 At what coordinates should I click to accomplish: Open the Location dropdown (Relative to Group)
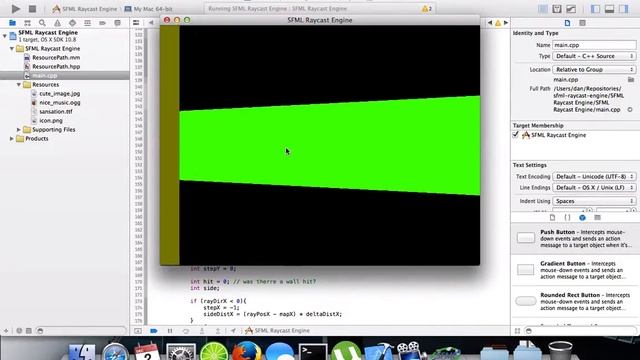[594, 69]
